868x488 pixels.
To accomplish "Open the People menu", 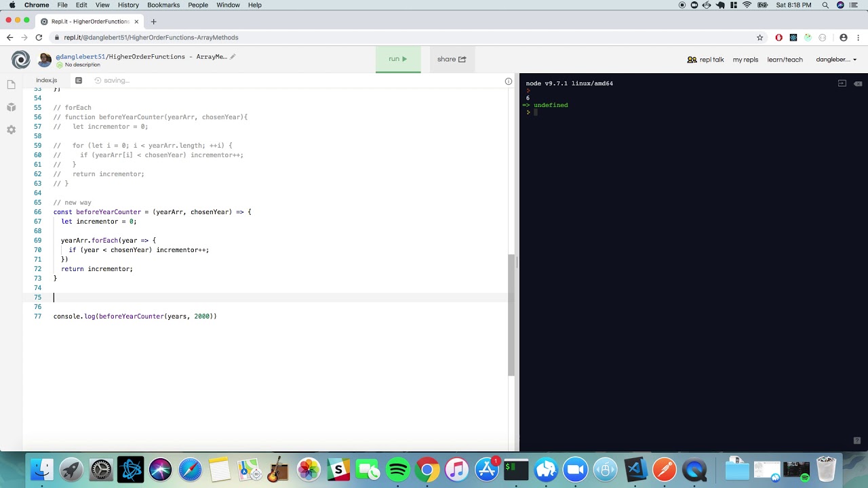I will click(198, 5).
